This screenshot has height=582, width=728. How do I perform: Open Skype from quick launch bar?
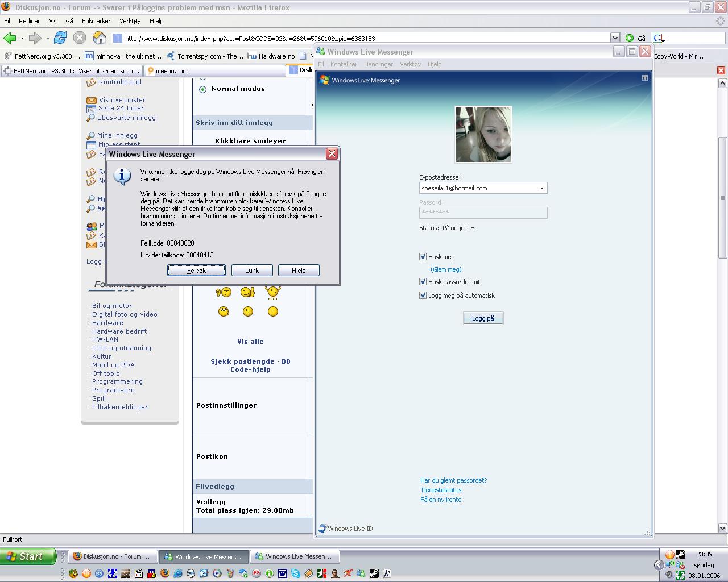pos(296,573)
